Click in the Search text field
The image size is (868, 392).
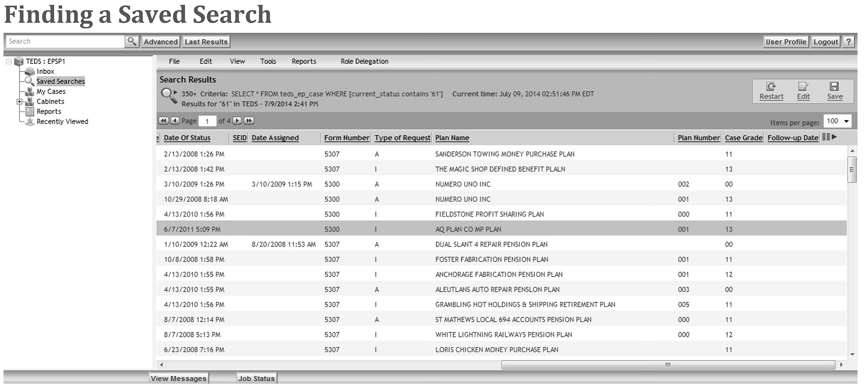(65, 42)
